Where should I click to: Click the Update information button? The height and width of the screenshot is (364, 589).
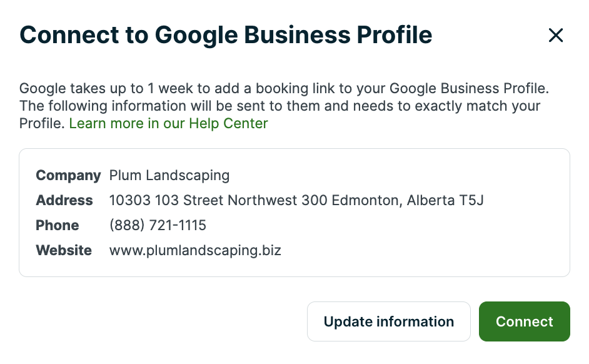click(x=388, y=321)
